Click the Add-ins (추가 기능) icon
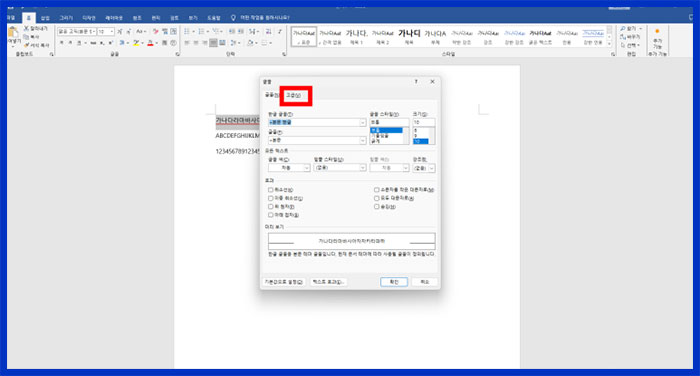Image resolution: width=700 pixels, height=376 pixels. [657, 38]
